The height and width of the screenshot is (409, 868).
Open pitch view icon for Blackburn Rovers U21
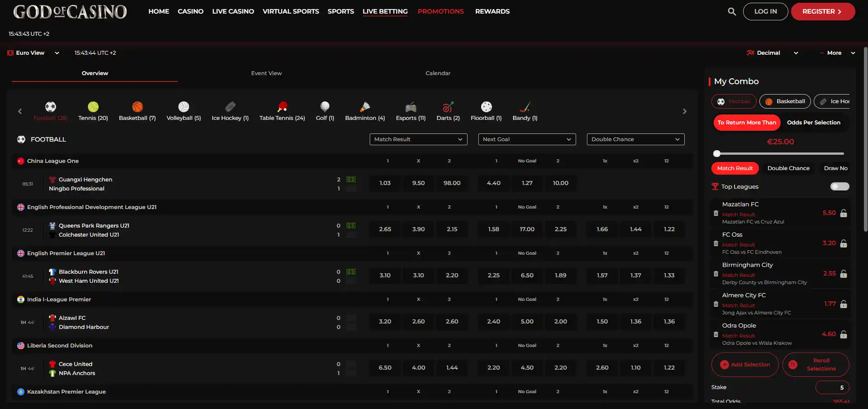(351, 272)
